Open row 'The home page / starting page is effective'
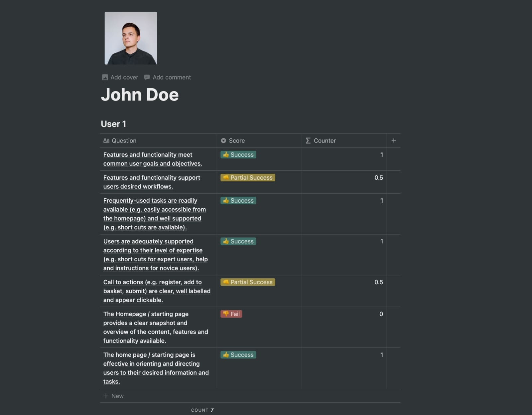The width and height of the screenshot is (532, 415). (x=156, y=368)
